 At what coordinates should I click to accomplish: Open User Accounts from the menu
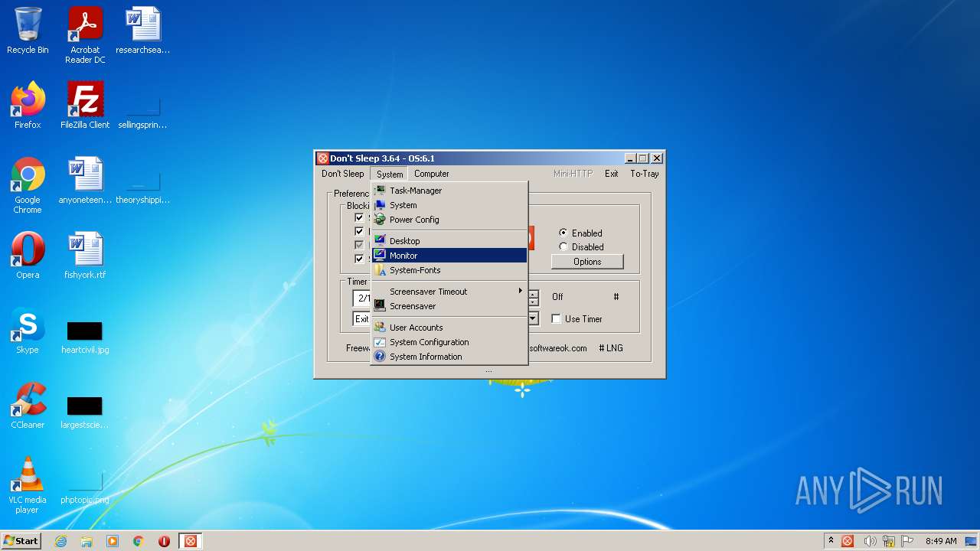coord(449,328)
